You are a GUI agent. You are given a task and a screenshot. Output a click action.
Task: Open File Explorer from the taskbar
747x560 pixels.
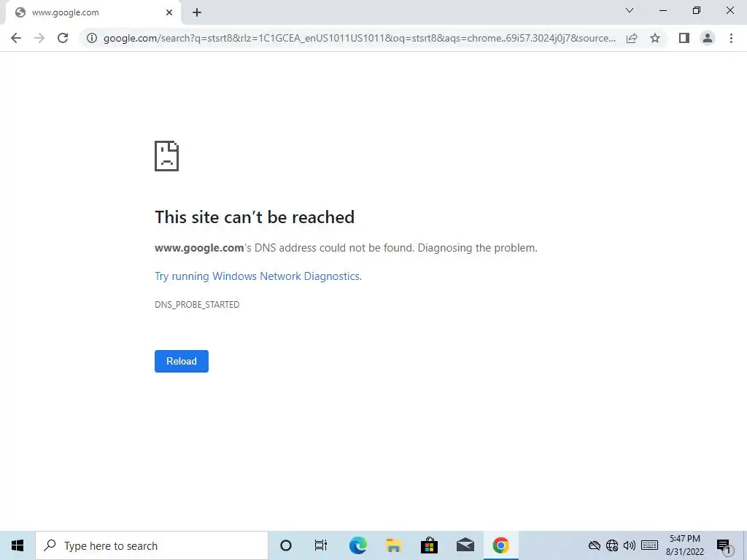[x=393, y=545]
